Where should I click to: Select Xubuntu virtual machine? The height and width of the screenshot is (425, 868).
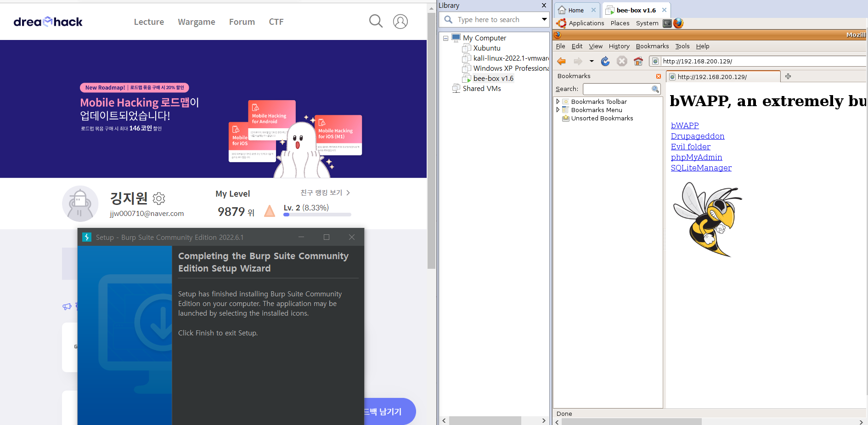pos(487,48)
